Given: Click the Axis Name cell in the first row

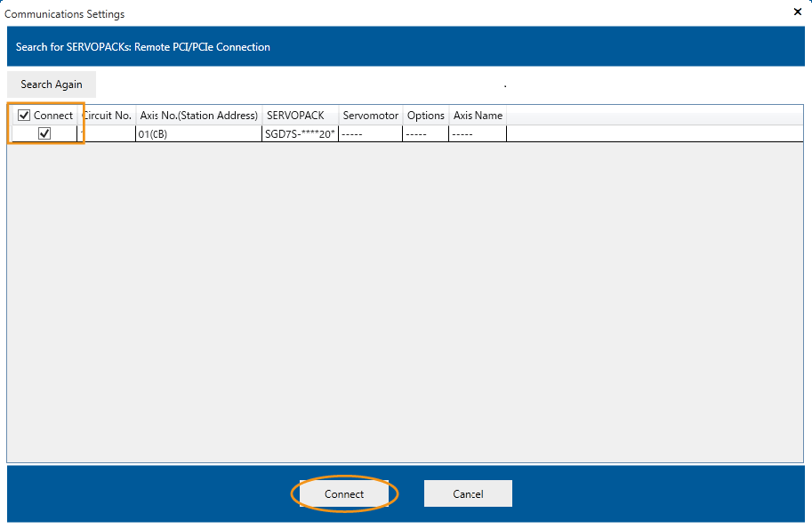Looking at the screenshot, I should pos(478,134).
